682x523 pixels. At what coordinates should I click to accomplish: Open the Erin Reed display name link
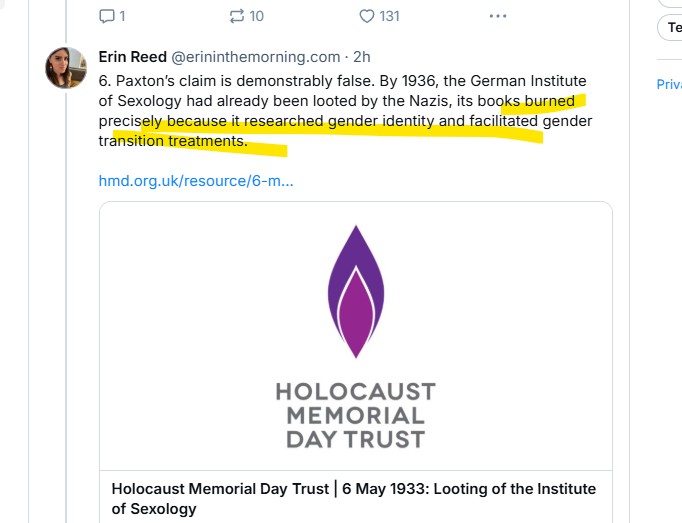[x=132, y=57]
